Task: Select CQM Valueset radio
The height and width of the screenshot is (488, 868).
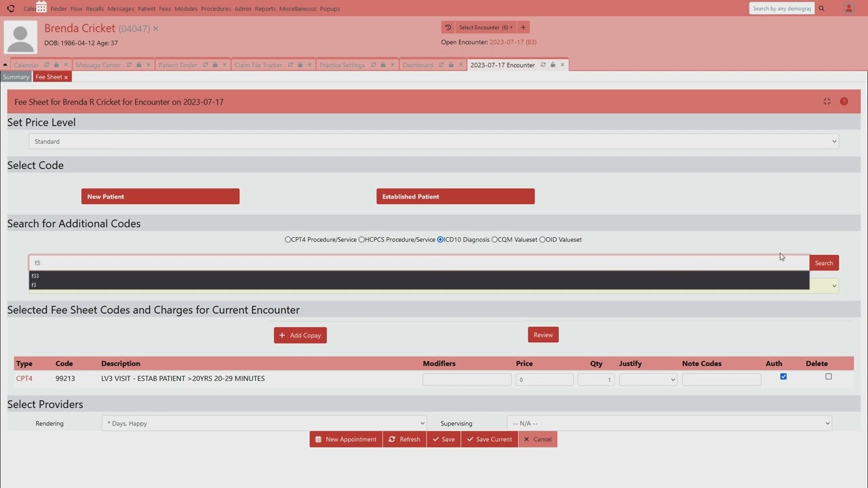Action: [x=494, y=239]
